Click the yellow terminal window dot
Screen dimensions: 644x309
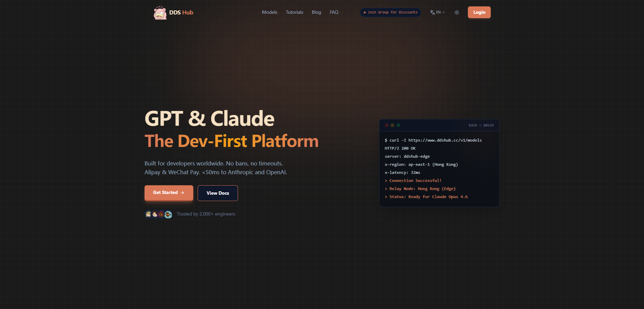393,125
